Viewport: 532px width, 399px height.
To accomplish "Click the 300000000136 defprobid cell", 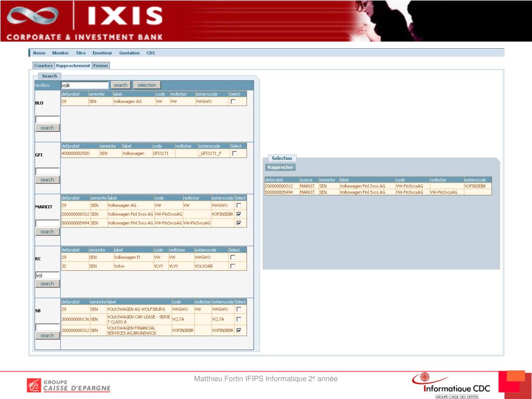I will point(75,320).
